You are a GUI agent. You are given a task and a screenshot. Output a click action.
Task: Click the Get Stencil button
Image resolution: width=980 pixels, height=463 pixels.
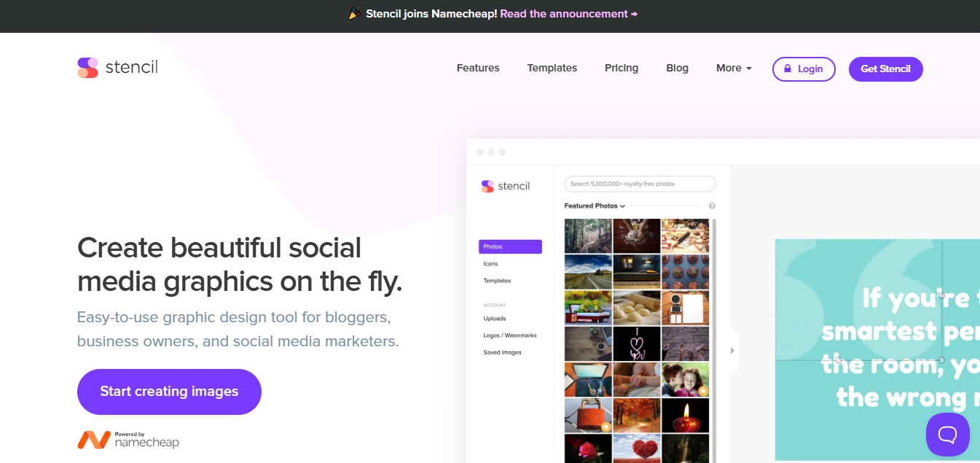point(886,69)
